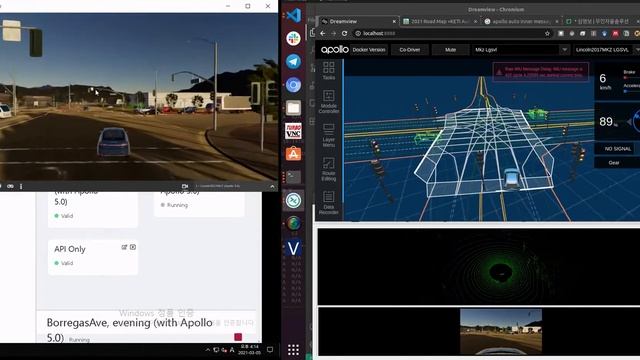The image size is (640, 360).
Task: Open the Mkz Lgsvl mode dropdown
Action: 521,50
